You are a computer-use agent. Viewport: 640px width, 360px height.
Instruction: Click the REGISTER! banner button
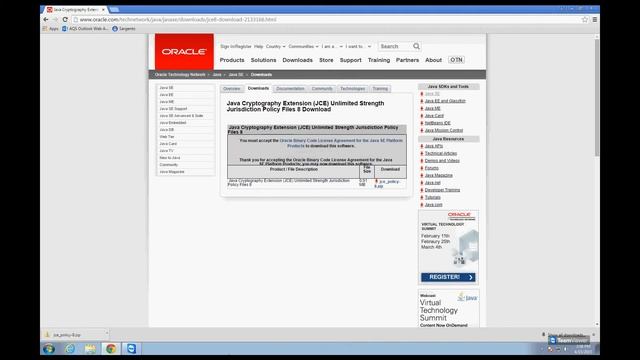point(448,277)
